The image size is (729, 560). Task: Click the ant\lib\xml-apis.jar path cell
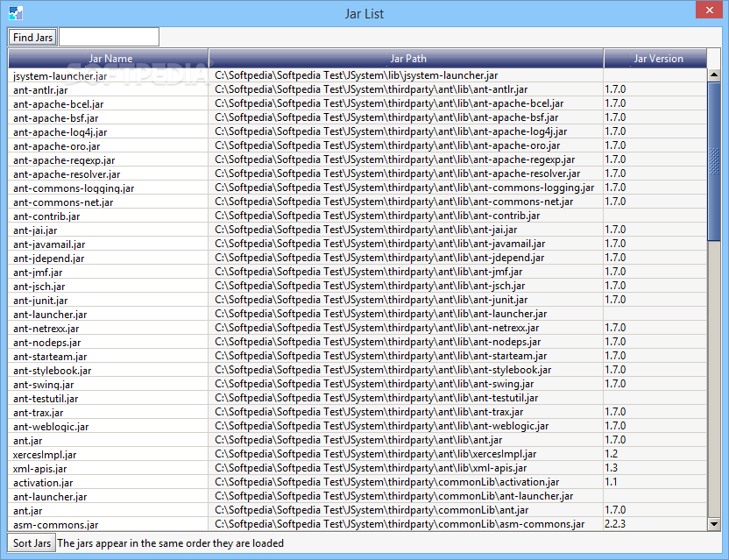click(407, 467)
